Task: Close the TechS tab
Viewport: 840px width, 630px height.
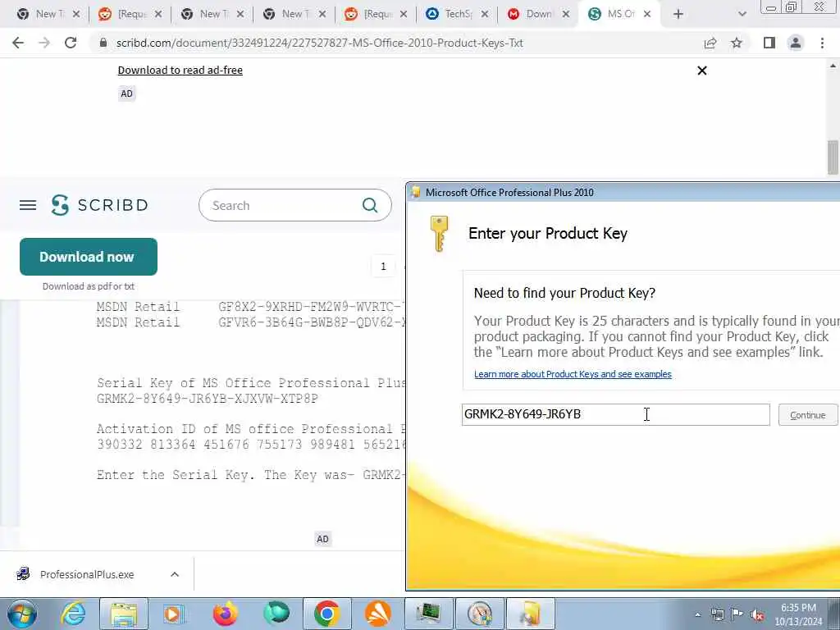Action: (x=485, y=14)
